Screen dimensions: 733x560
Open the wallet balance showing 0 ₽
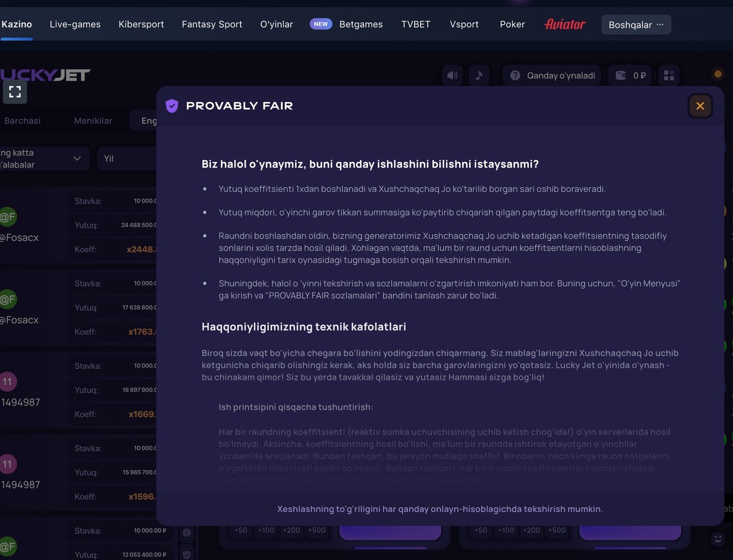[631, 76]
